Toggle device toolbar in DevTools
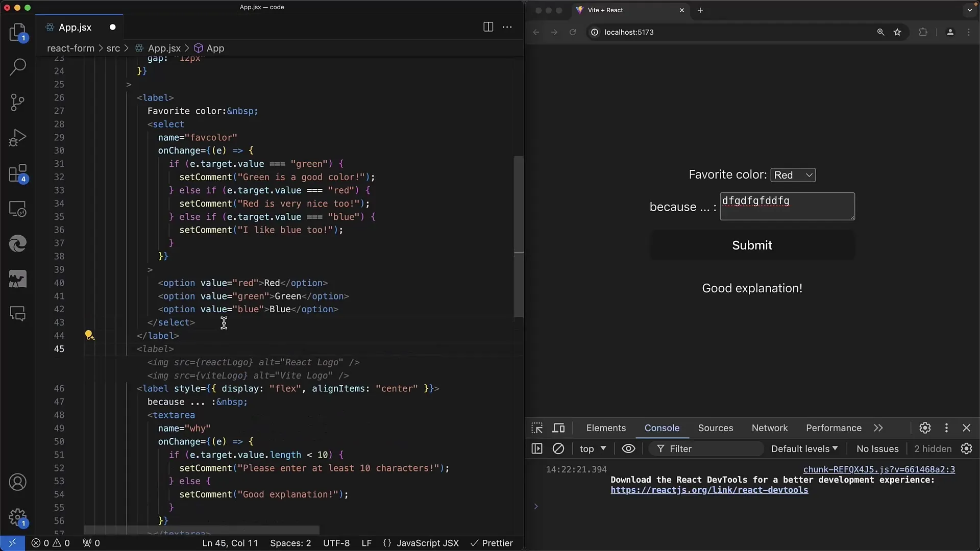 pos(559,428)
